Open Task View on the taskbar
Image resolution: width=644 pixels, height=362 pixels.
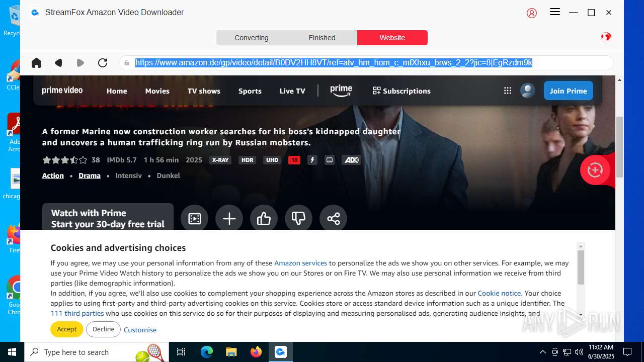[x=181, y=352]
